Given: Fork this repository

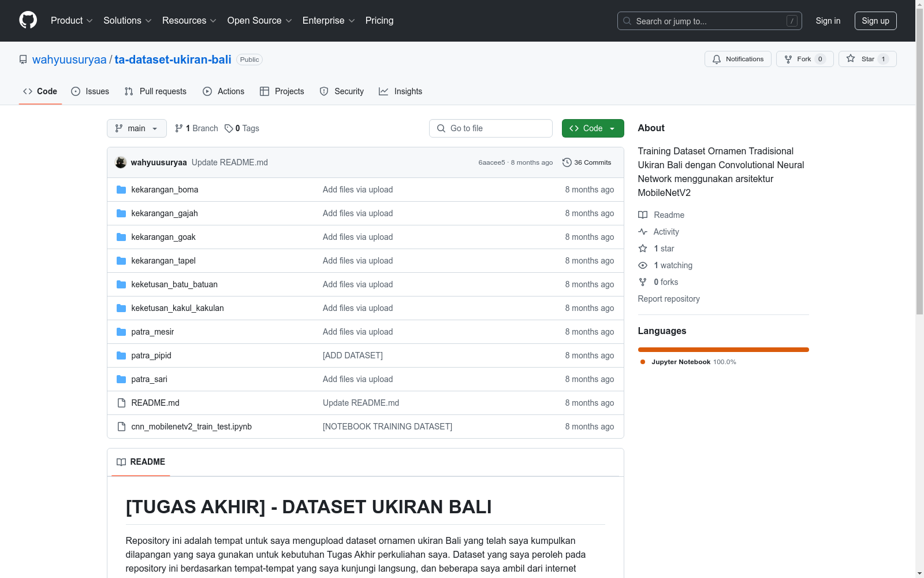Looking at the screenshot, I should pyautogui.click(x=804, y=59).
